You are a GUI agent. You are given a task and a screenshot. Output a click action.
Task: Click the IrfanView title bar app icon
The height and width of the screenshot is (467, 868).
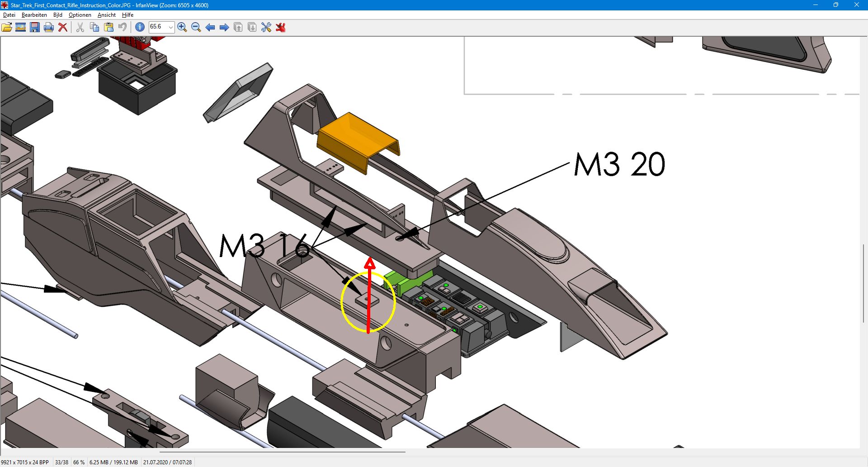click(x=5, y=5)
